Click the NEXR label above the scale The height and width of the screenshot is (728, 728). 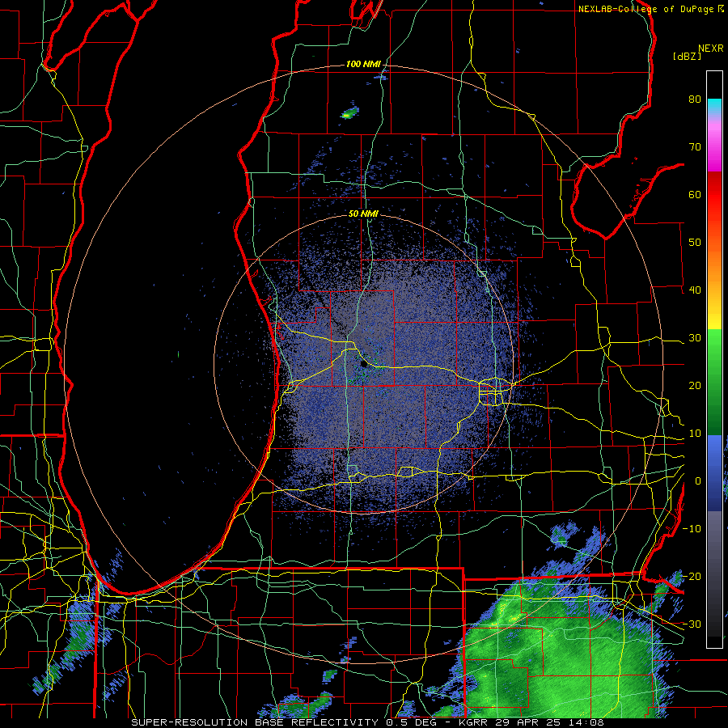click(x=710, y=49)
